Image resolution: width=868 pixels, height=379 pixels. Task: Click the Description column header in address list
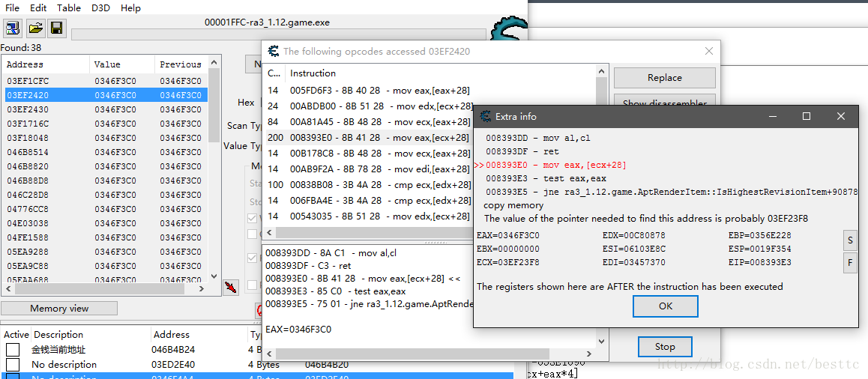91,334
